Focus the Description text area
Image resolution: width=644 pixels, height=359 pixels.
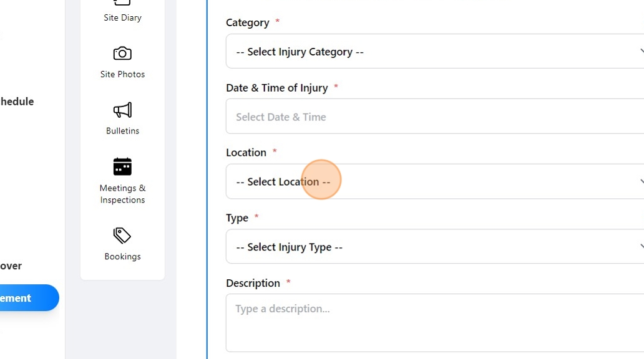coord(435,323)
